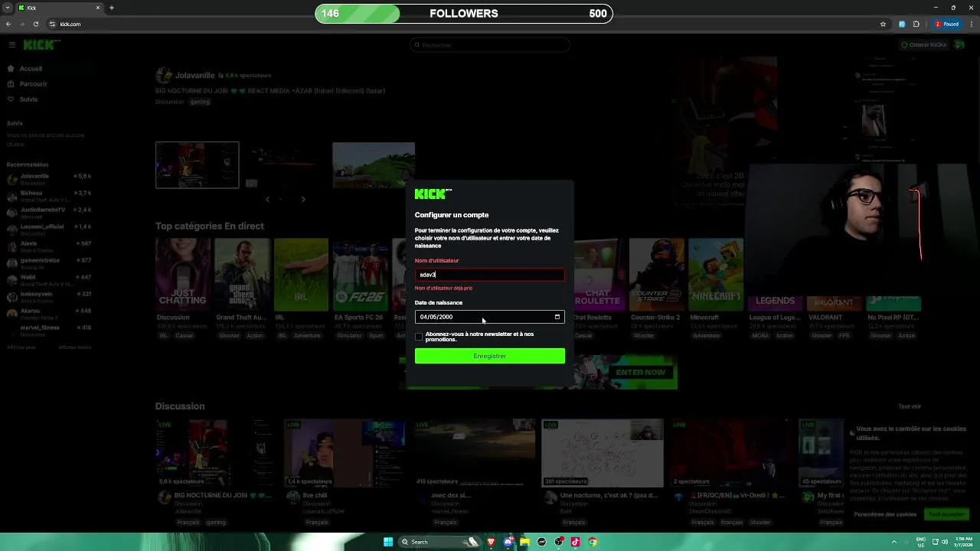This screenshot has width=980, height=551.
Task: Open site information icon beside kick.com
Action: [53, 24]
